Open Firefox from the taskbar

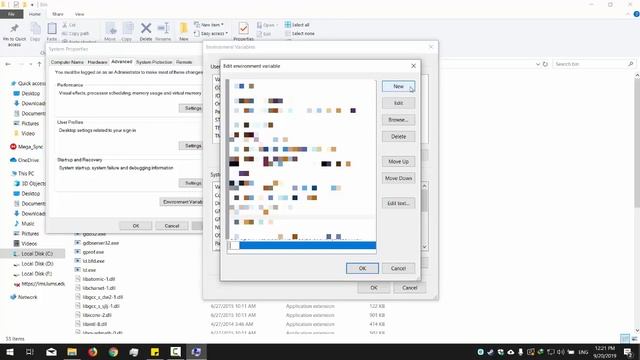pos(93,352)
